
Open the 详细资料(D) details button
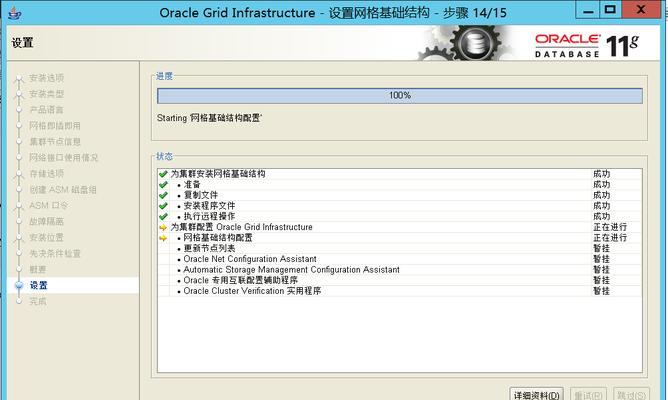click(x=536, y=394)
